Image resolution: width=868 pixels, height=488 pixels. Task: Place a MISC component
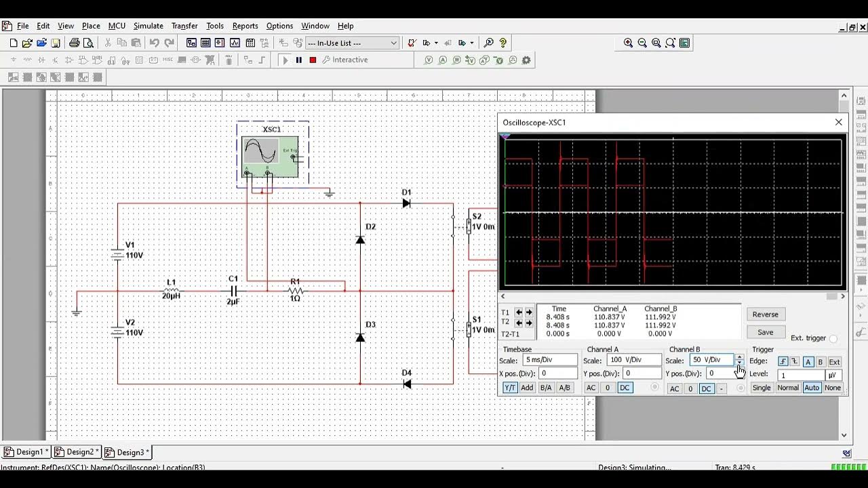click(167, 60)
